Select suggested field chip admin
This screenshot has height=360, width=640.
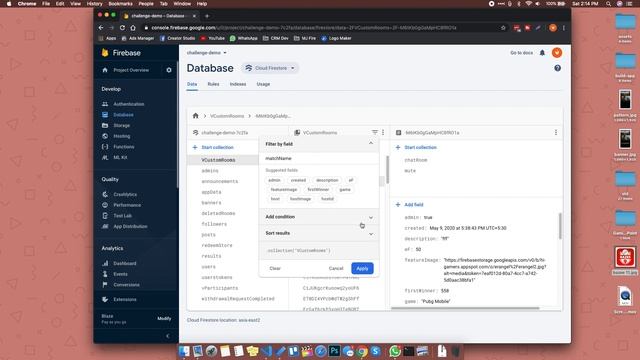(x=274, y=180)
